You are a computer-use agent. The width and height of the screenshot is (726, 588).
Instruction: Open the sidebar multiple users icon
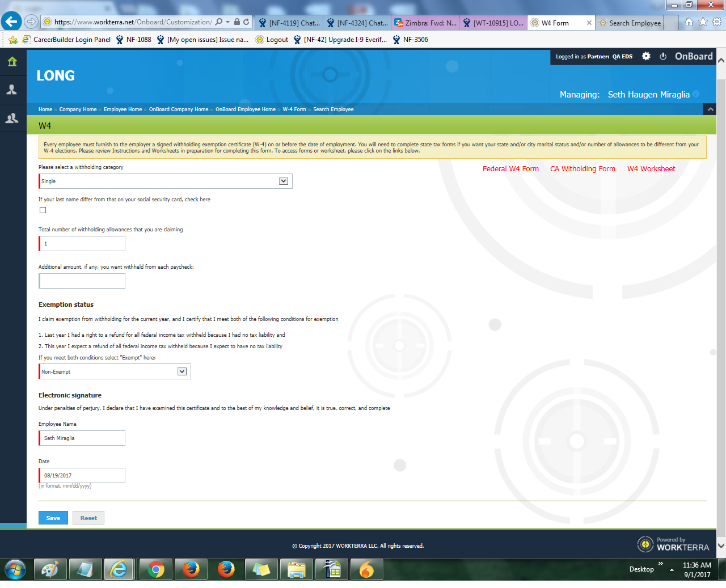12,119
